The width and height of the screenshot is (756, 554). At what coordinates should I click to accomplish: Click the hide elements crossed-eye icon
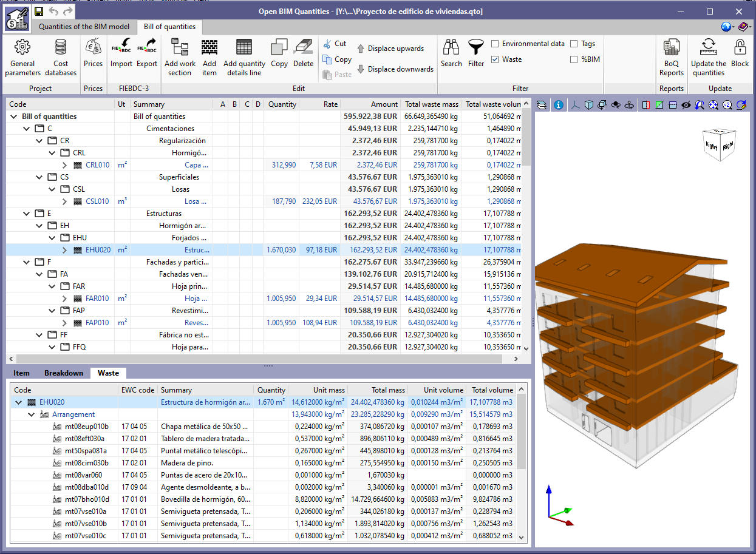tap(686, 105)
